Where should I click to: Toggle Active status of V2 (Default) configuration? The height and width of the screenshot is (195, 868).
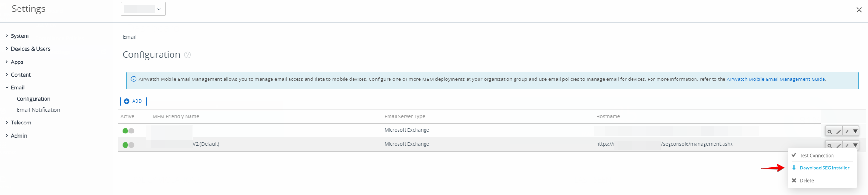click(x=128, y=145)
